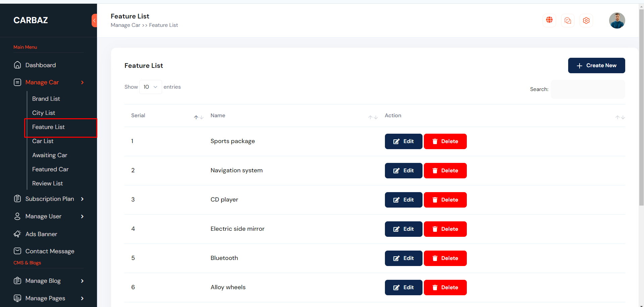Expand the Manage Pages menu chevron

[82, 298]
